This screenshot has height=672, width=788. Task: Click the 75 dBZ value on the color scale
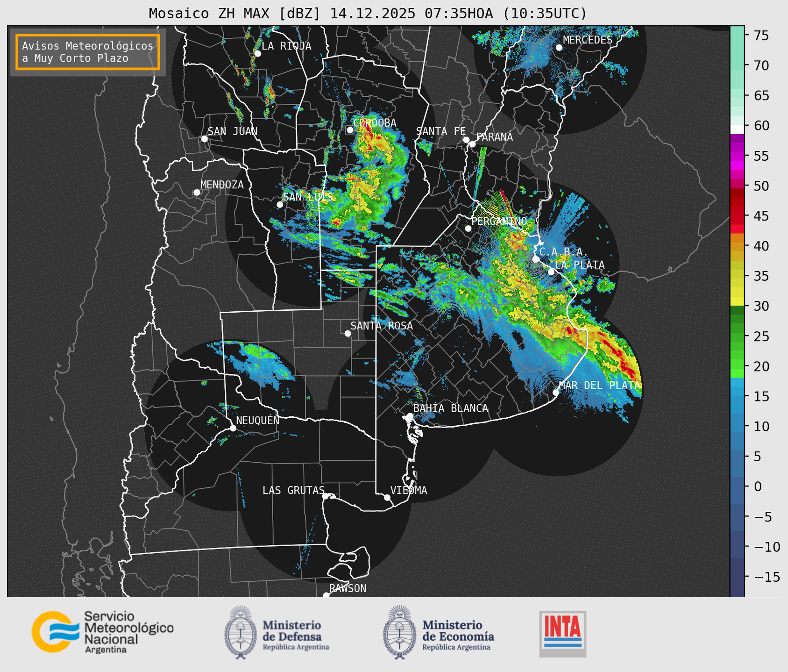(x=761, y=36)
